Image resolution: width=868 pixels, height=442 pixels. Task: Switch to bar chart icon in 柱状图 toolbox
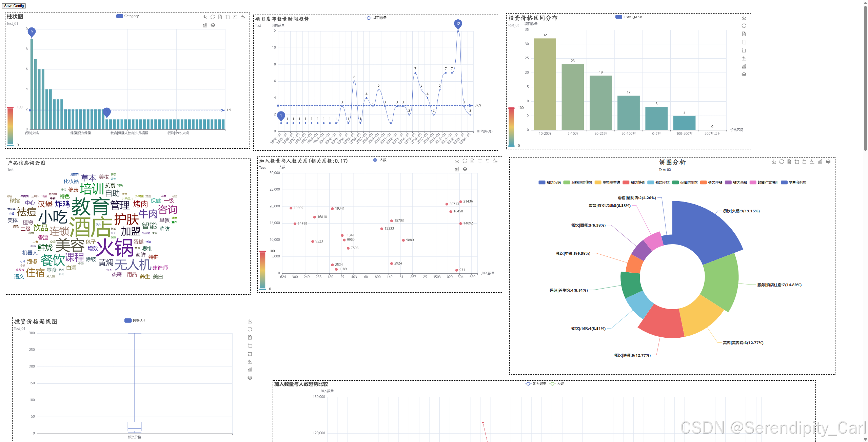tap(204, 25)
